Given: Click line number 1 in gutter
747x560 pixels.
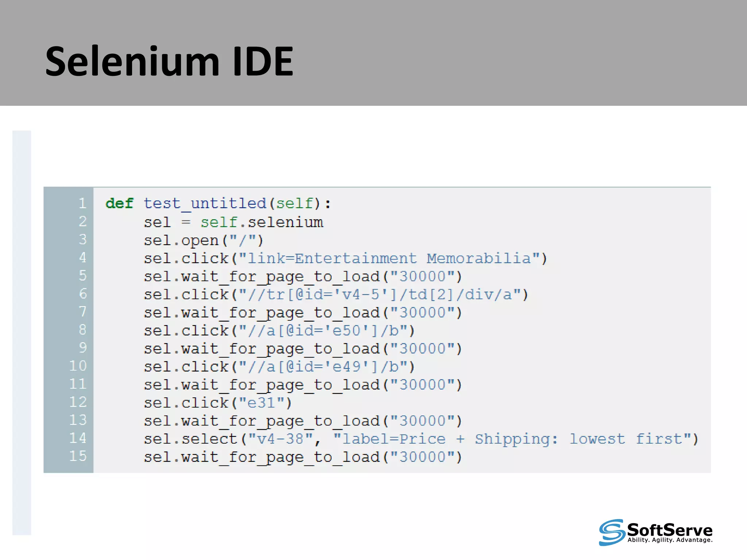Looking at the screenshot, I should (x=83, y=203).
